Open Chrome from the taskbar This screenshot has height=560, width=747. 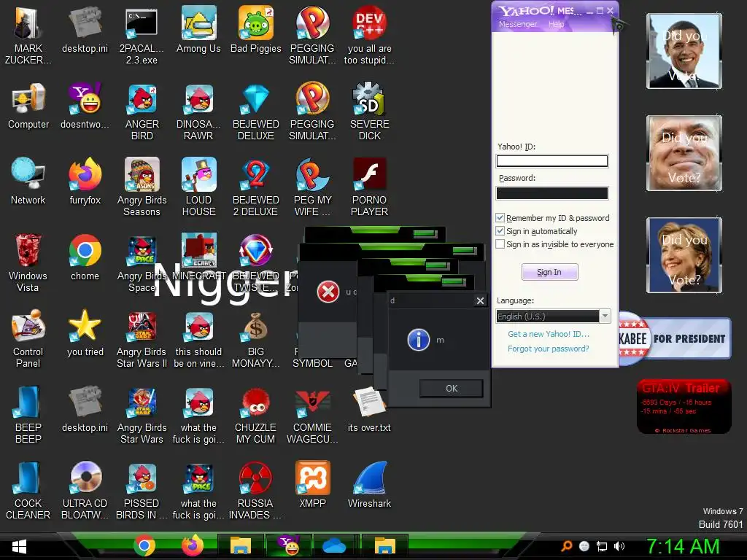pos(144,545)
